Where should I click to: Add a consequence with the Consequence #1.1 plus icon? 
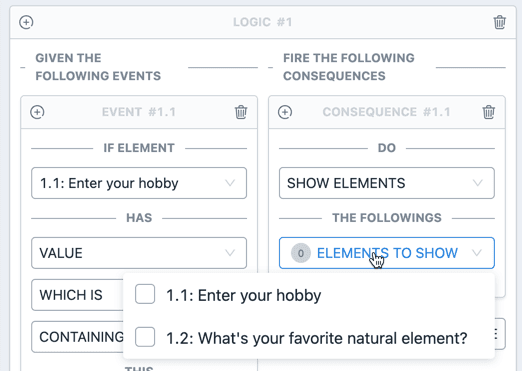pos(285,112)
